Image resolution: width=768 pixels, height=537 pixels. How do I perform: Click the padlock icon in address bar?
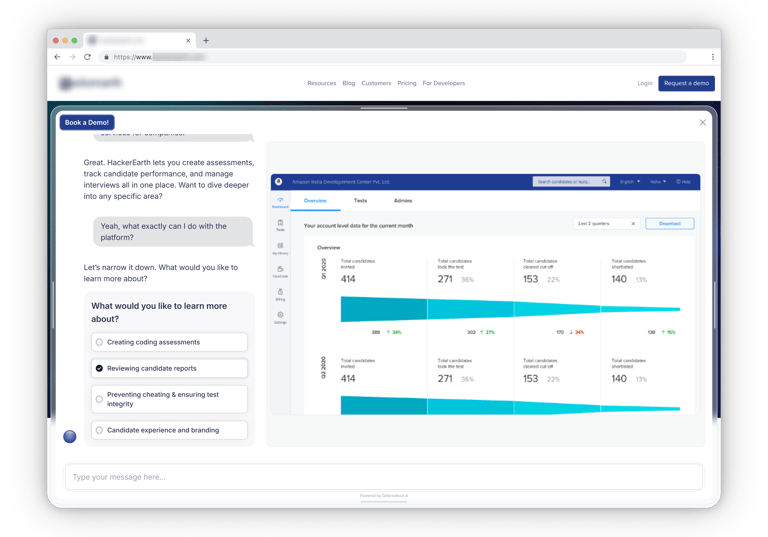(x=106, y=57)
